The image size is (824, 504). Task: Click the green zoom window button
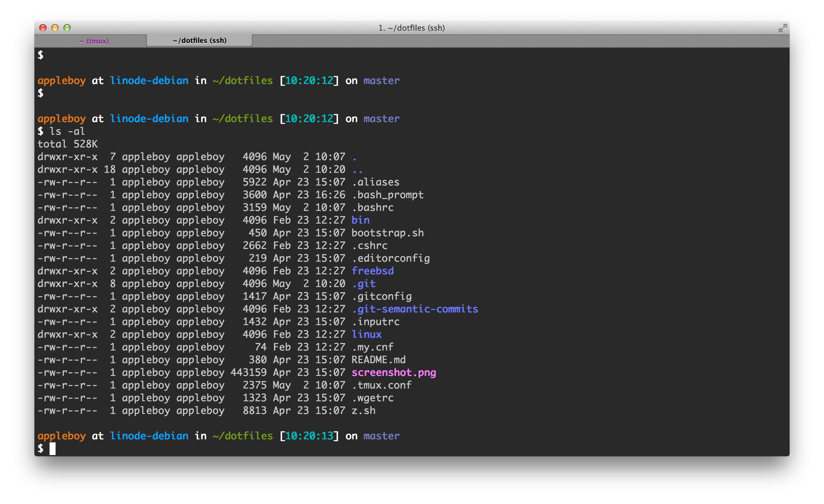click(67, 28)
